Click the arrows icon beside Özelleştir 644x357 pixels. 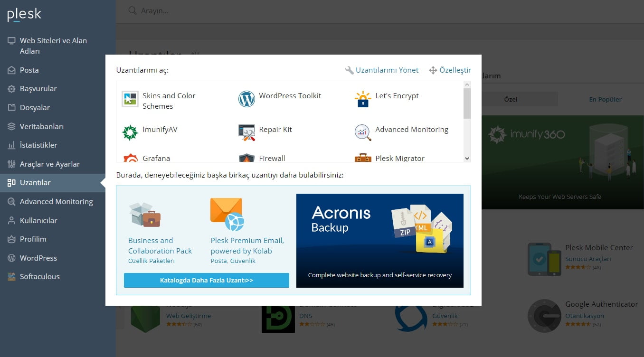click(x=433, y=70)
